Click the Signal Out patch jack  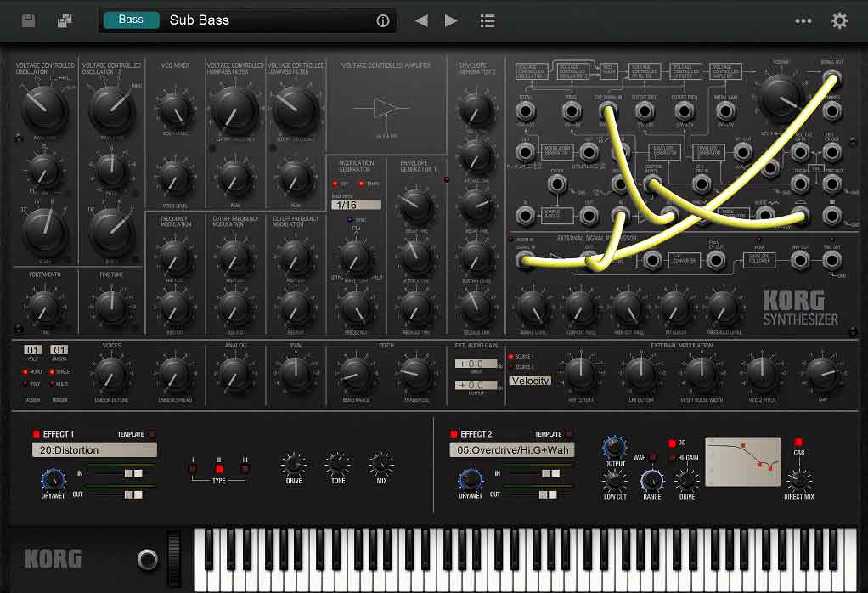831,77
